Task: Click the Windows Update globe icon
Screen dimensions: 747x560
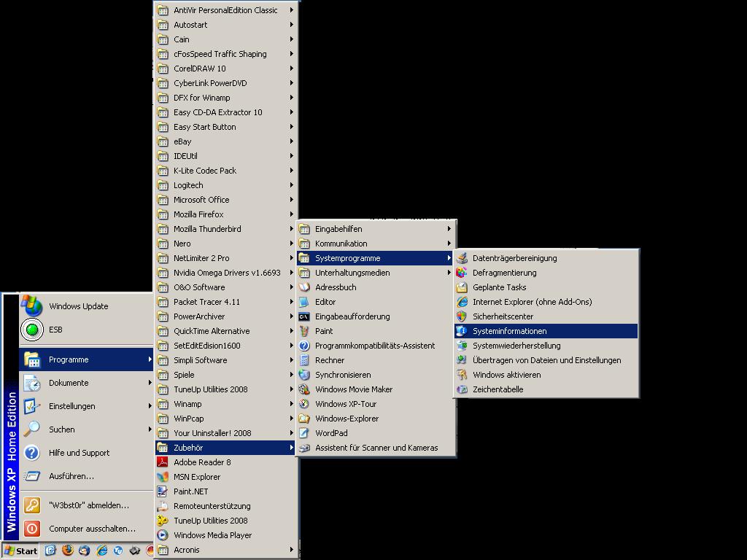Action: (x=32, y=306)
